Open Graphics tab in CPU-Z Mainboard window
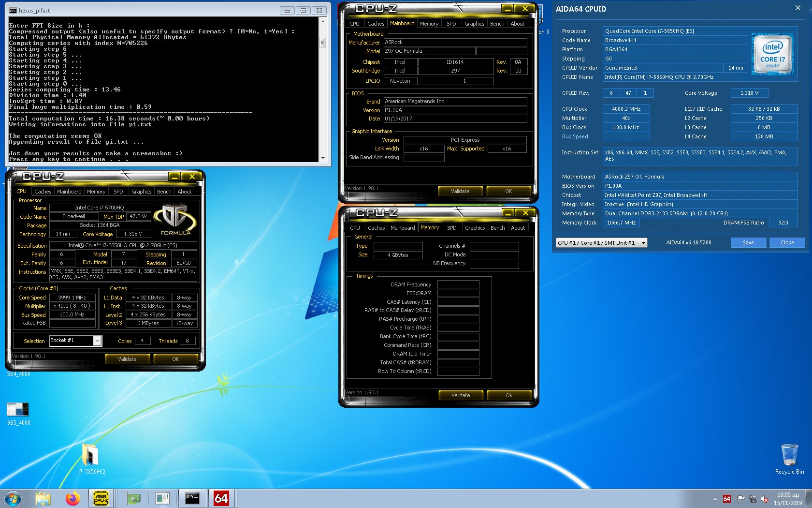The image size is (812, 508). 474,24
